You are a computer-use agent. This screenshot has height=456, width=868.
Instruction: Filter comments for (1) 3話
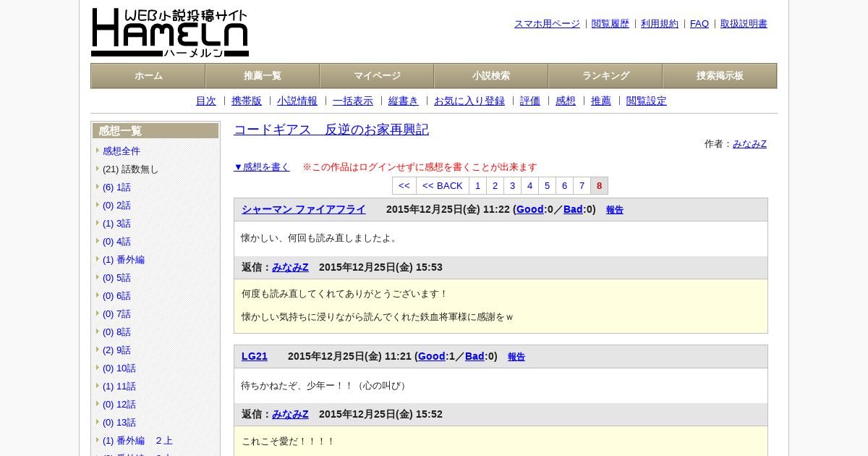(x=116, y=224)
